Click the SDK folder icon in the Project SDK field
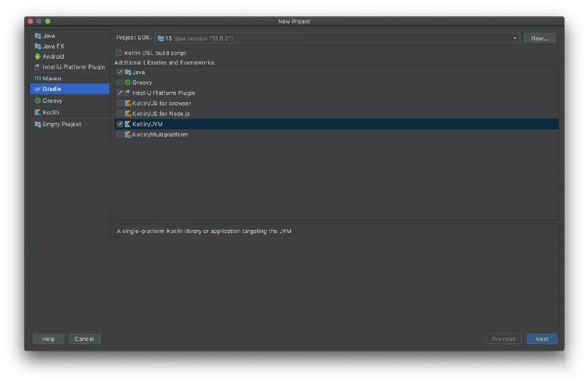 coord(161,38)
